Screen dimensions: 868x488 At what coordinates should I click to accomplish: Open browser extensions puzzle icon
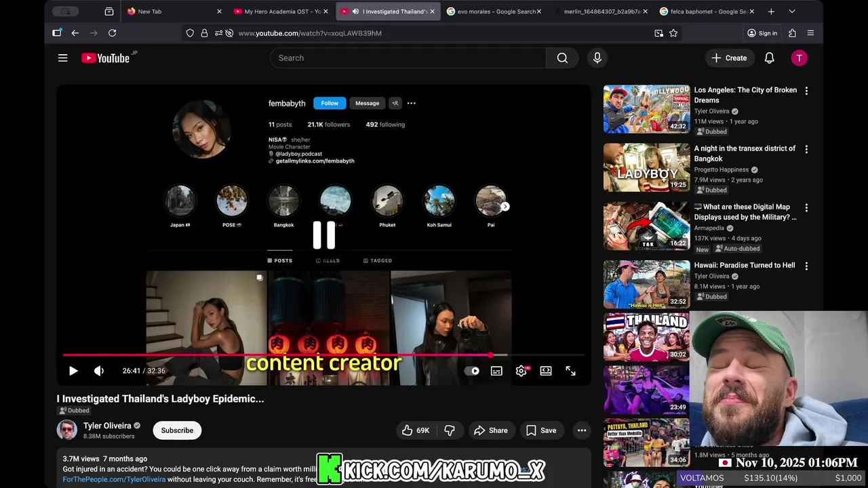tap(792, 33)
